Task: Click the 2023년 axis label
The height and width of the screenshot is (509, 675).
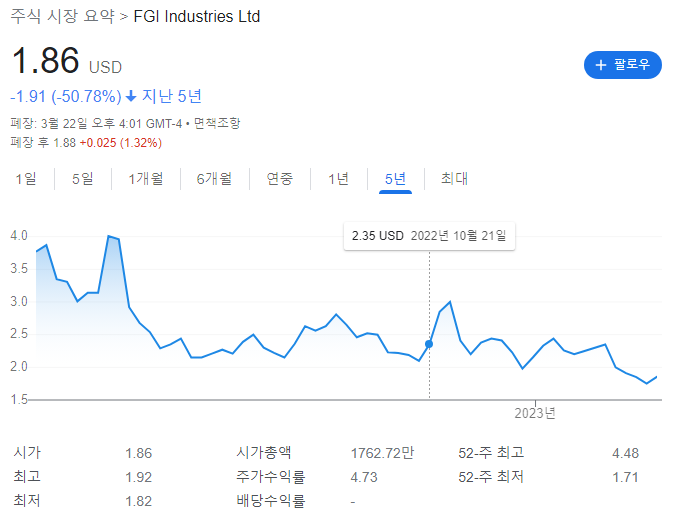Action: [535, 413]
